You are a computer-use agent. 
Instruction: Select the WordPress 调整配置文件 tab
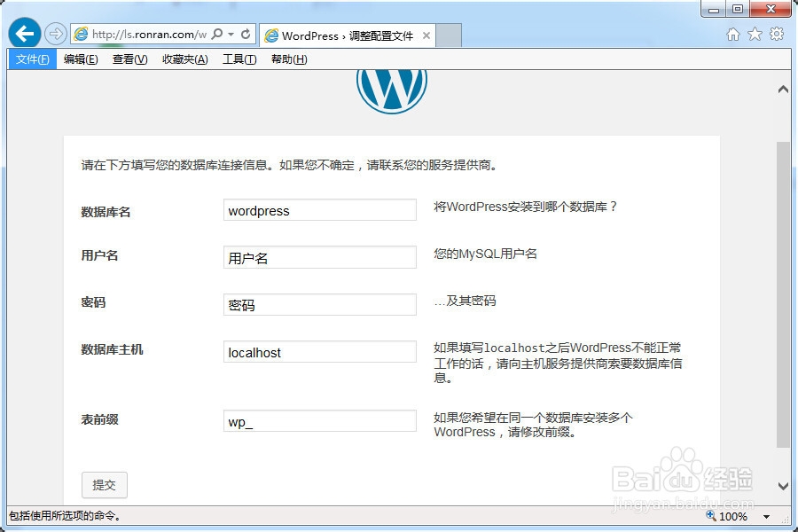tap(347, 35)
